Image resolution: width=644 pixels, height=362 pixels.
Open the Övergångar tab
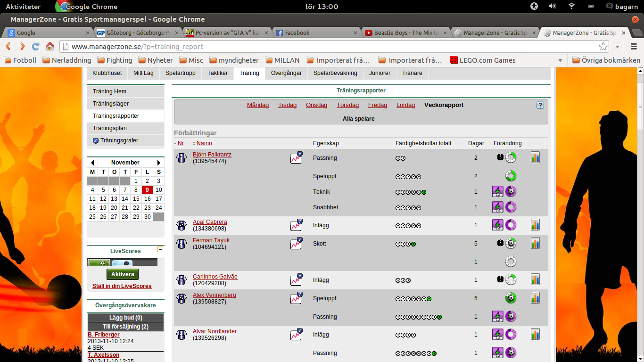286,73
